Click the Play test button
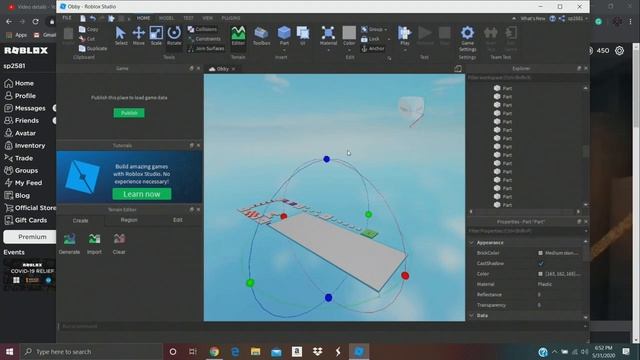Image resolution: width=640 pixels, height=360 pixels. click(x=404, y=36)
